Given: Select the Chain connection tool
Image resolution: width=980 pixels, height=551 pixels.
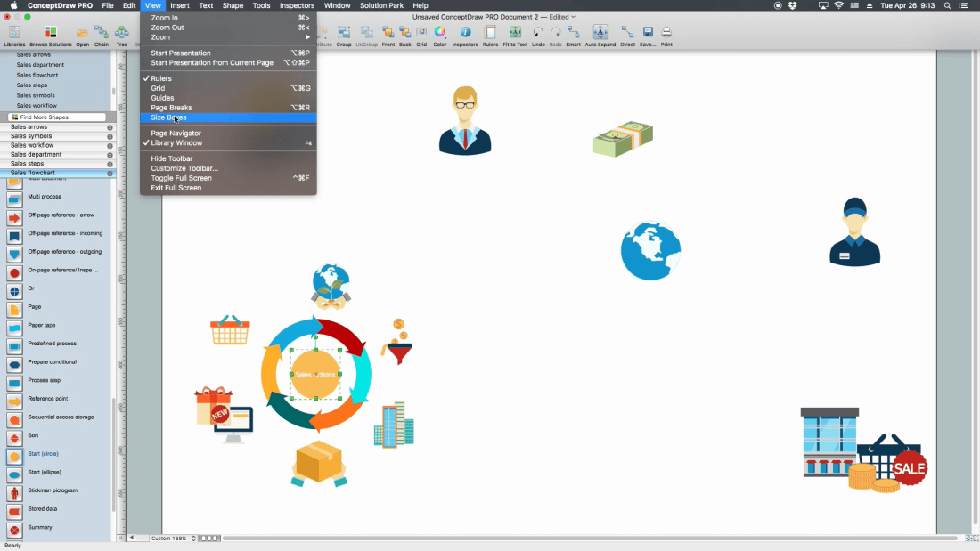Looking at the screenshot, I should coord(102,36).
